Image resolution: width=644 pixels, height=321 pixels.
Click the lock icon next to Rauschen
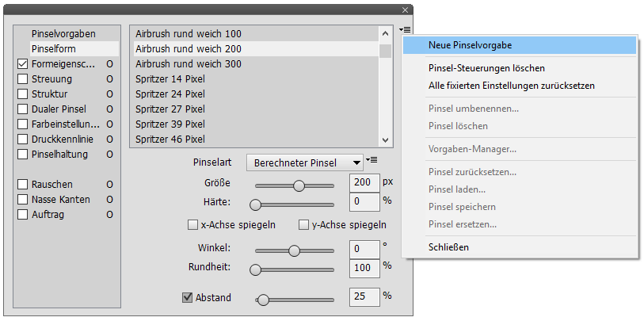110,185
